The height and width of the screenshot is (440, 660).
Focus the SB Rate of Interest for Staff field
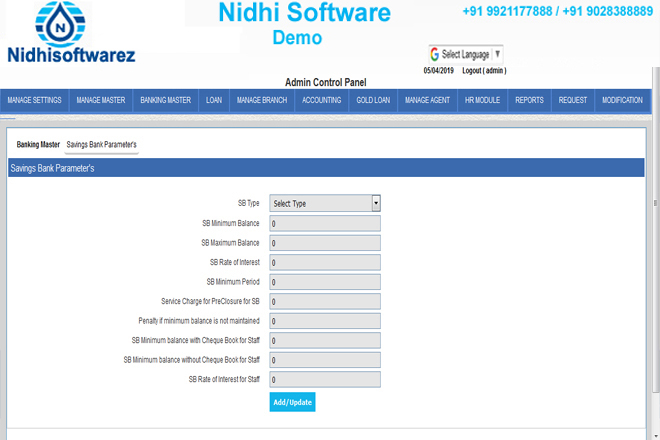[325, 379]
